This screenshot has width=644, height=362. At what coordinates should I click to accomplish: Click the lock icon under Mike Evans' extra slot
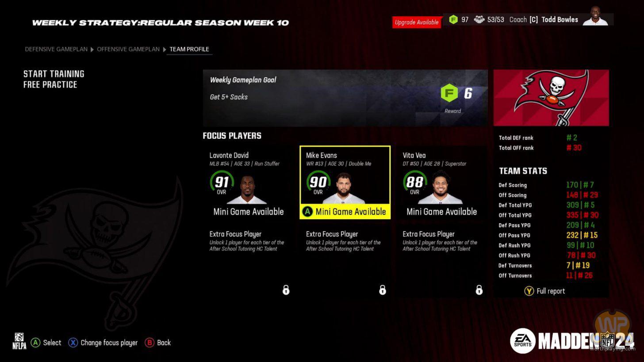(x=383, y=290)
